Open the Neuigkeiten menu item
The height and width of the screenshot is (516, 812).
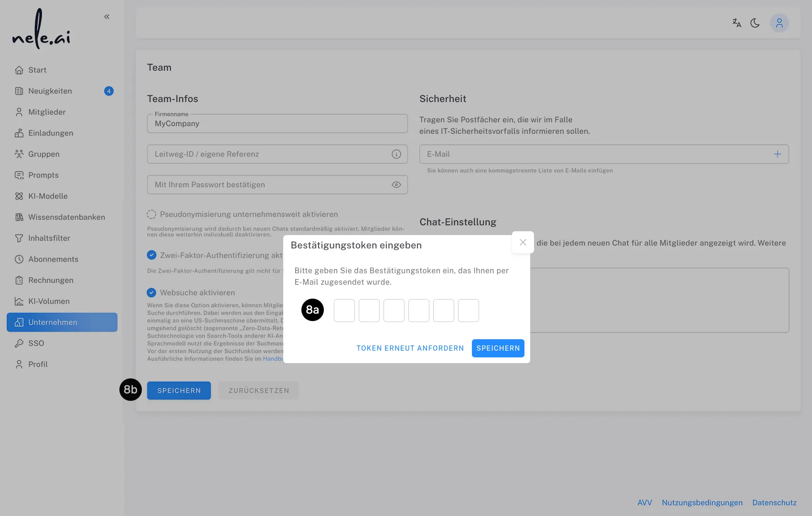(50, 91)
